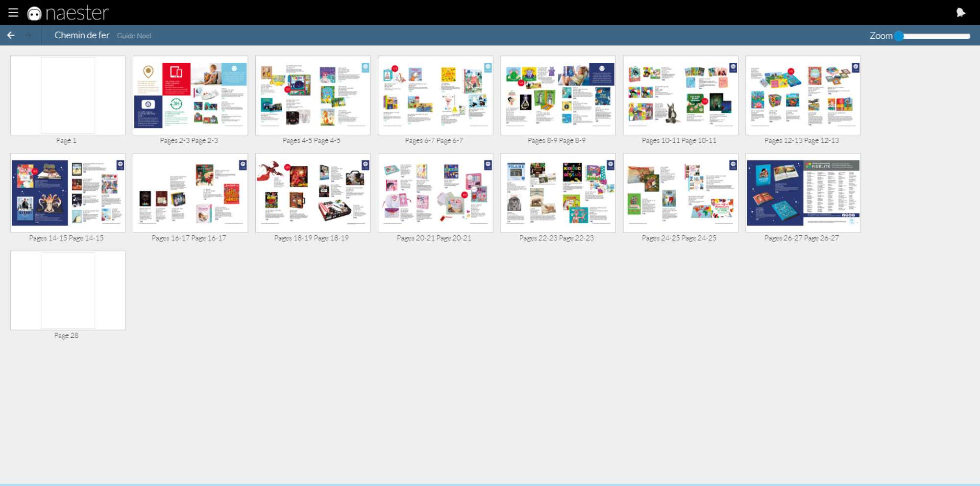Image resolution: width=980 pixels, height=486 pixels.
Task: Click the badge icon on Pages 18-19 thumbnail
Action: tap(365, 165)
